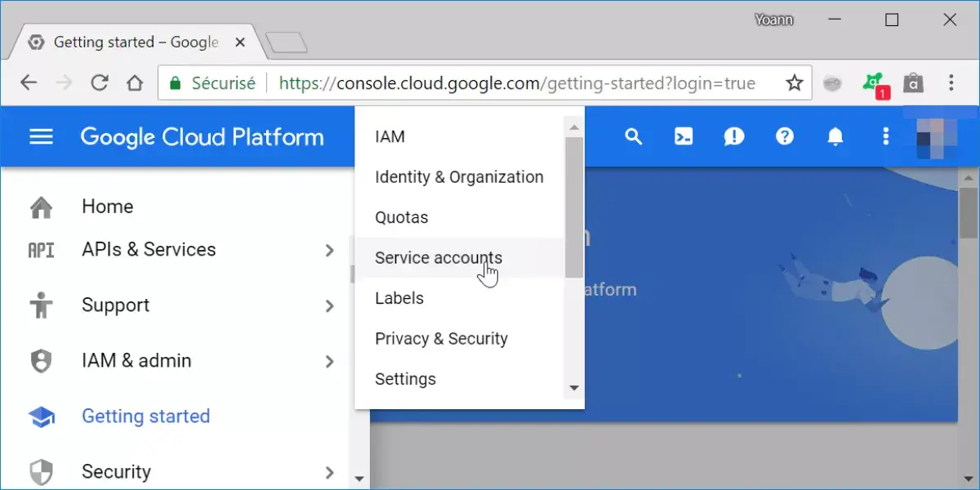Click the Home icon in the sidebar
Screen dimensions: 980x490
tap(41, 206)
